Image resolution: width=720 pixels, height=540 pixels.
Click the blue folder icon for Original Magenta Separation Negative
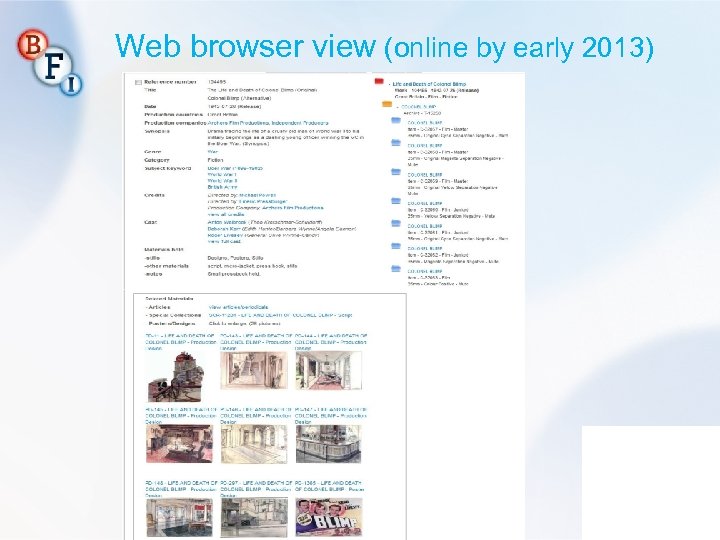tap(396, 143)
